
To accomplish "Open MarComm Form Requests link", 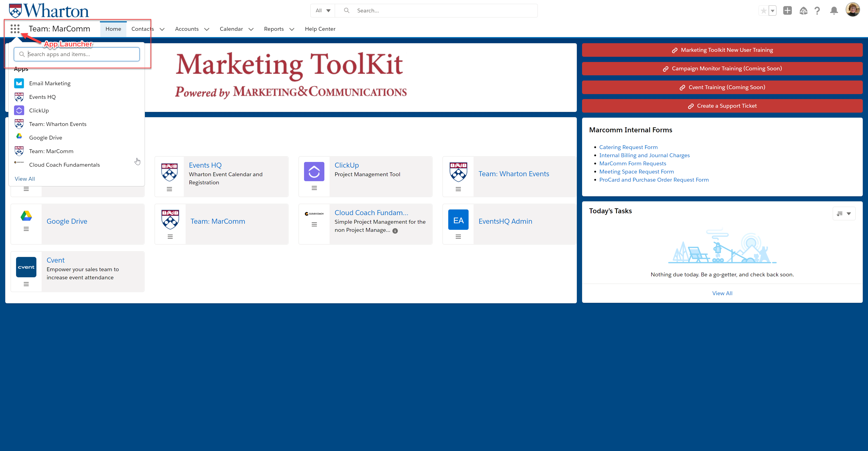I will [x=632, y=164].
